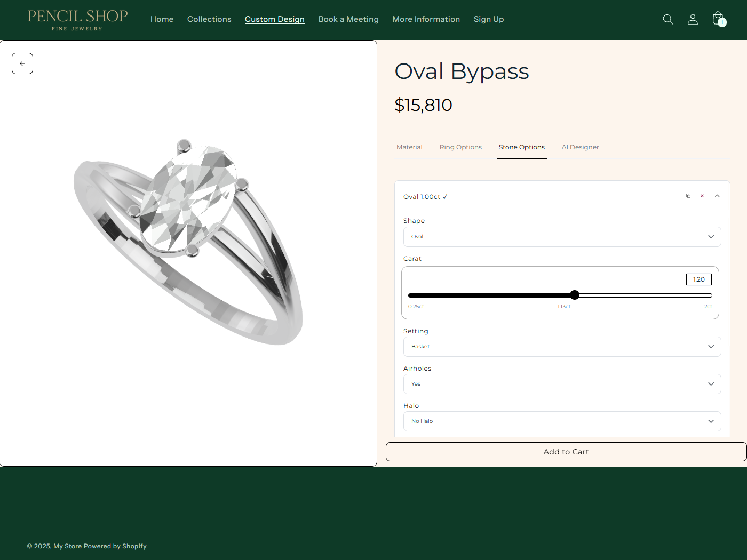Open the Collections menu item
Image resolution: width=747 pixels, height=560 pixels.
click(x=209, y=19)
